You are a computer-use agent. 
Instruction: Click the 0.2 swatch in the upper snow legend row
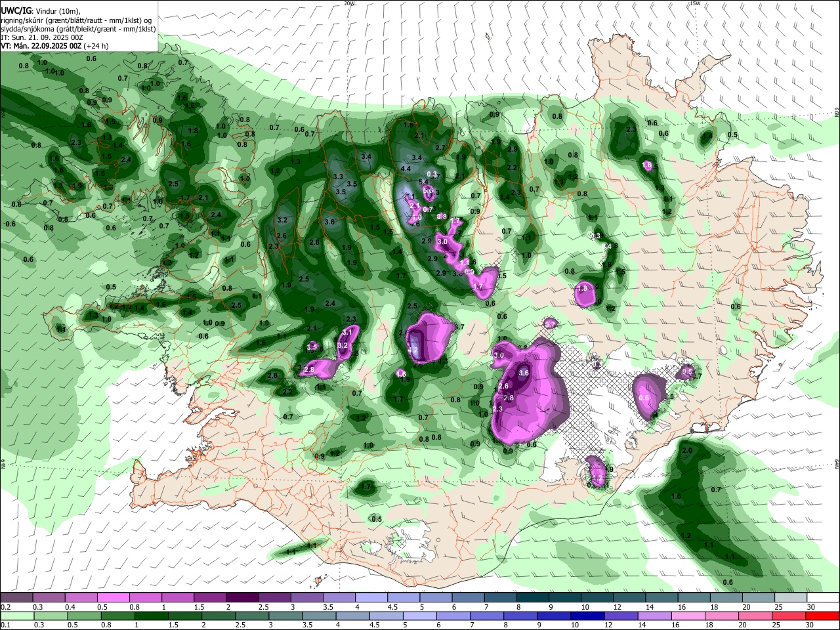click(x=16, y=598)
